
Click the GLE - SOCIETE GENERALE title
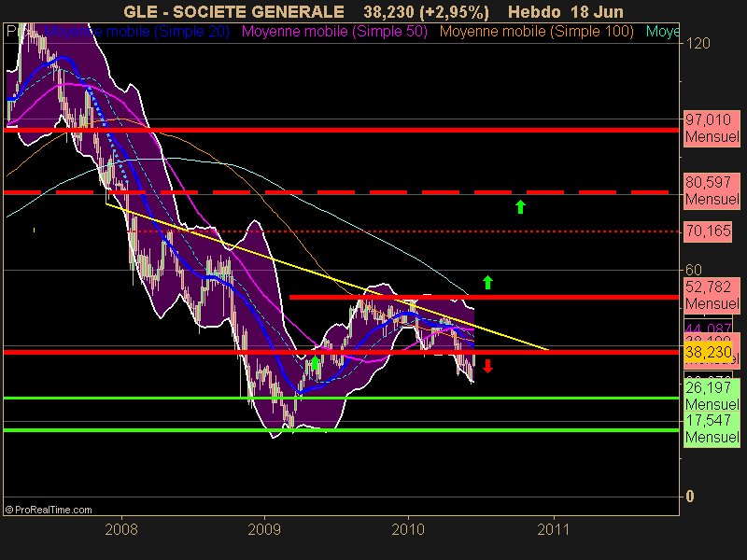pos(233,11)
